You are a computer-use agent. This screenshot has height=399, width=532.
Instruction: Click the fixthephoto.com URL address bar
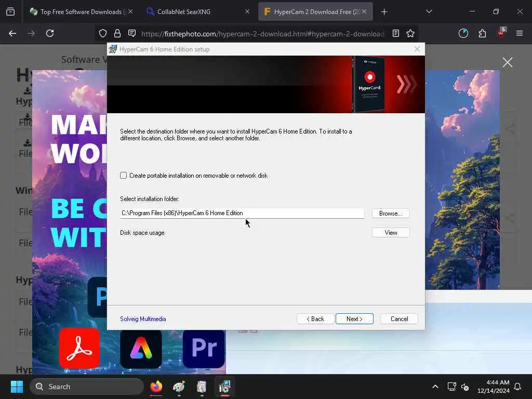263,34
